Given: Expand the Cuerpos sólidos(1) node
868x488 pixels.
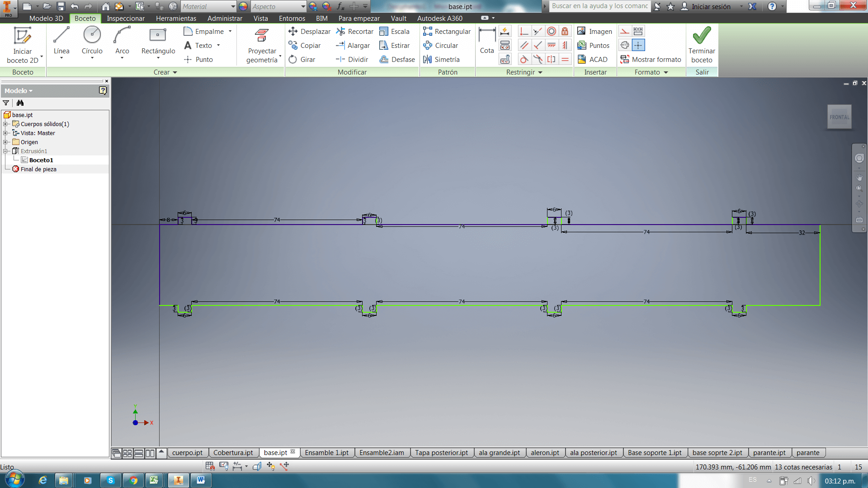Looking at the screenshot, I should pos(5,124).
